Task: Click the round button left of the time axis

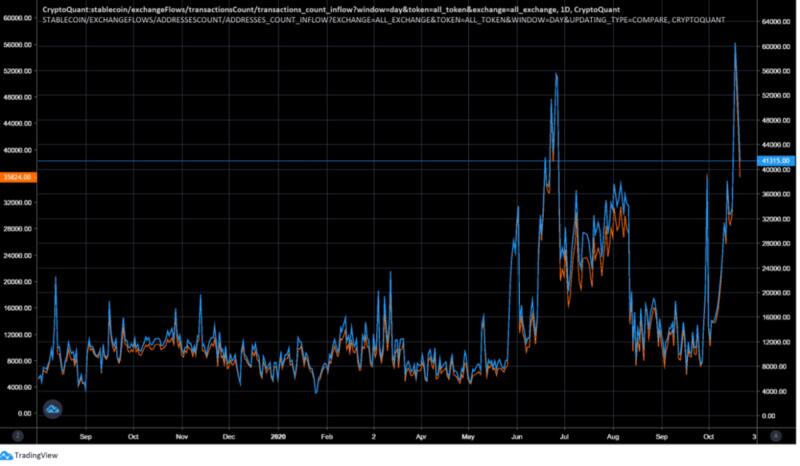Action: pos(18,436)
